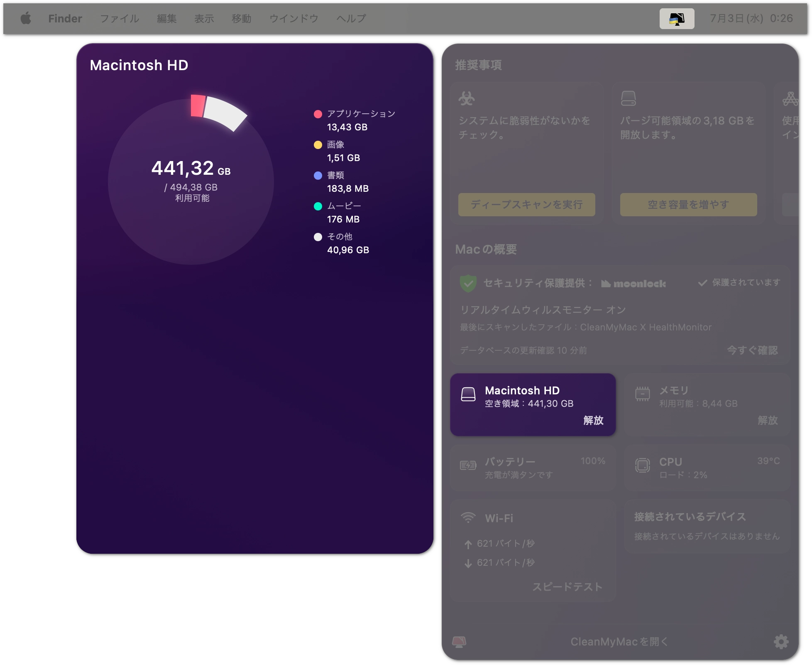Open the ウインドウ menu
Screen dimensions: 812x665
click(x=294, y=19)
